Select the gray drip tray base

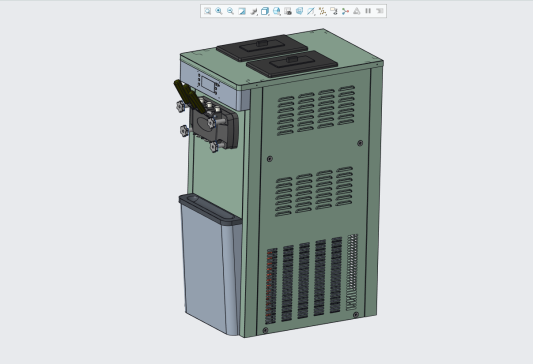211,264
